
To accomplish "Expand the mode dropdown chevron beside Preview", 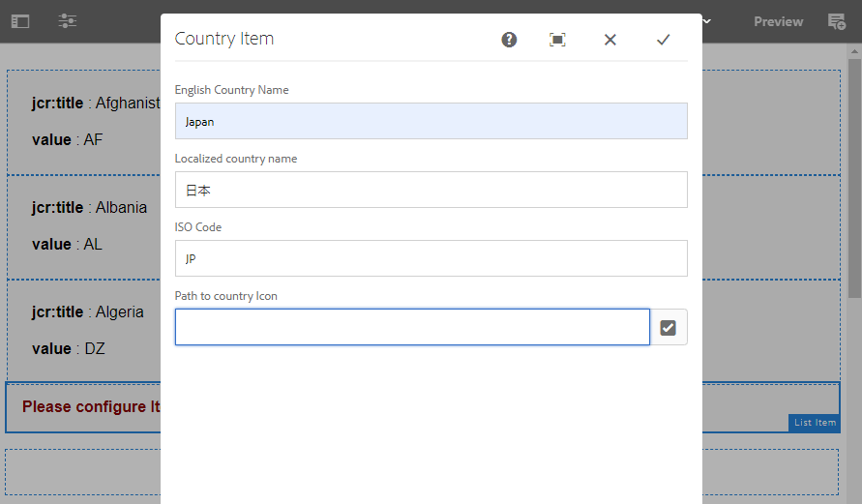I will tap(707, 21).
